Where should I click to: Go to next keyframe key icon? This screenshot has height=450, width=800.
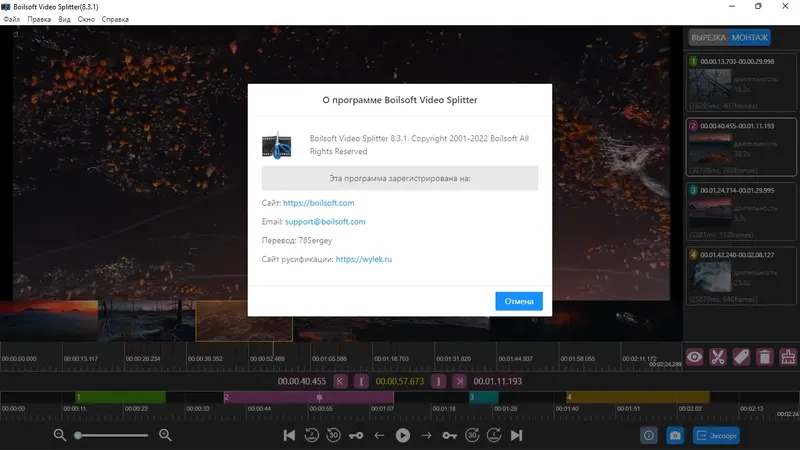point(449,435)
